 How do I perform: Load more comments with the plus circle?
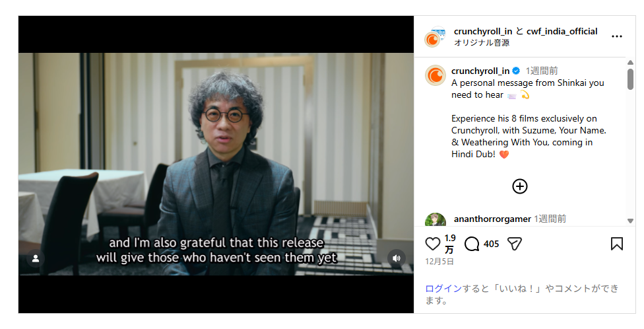(x=519, y=186)
